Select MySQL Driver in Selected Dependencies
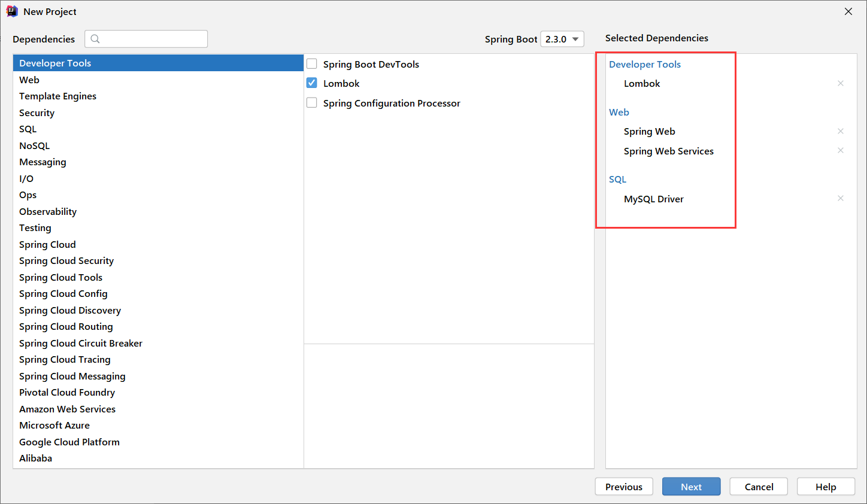The image size is (867, 504). click(x=654, y=199)
